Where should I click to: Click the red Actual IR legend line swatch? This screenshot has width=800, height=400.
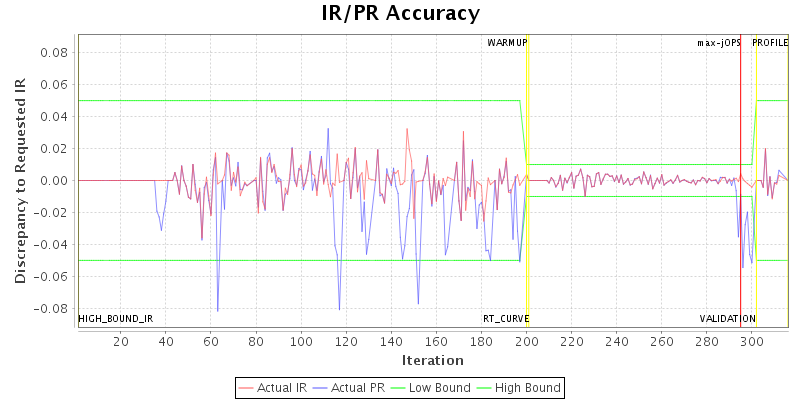pyautogui.click(x=247, y=387)
